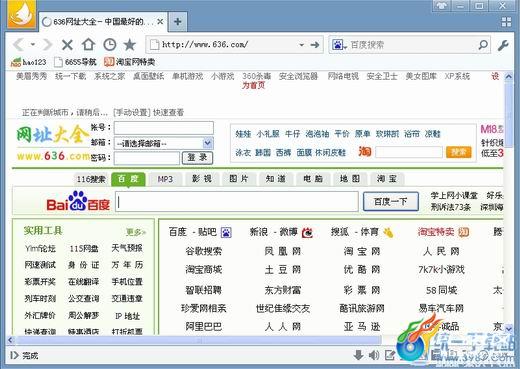Toggle sound with the speaker icon

pyautogui.click(x=374, y=355)
